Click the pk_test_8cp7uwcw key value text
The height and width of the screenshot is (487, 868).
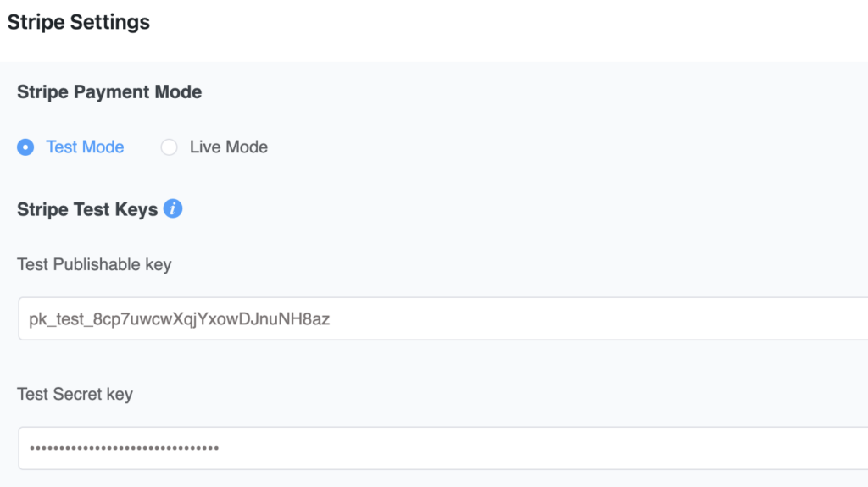point(180,319)
